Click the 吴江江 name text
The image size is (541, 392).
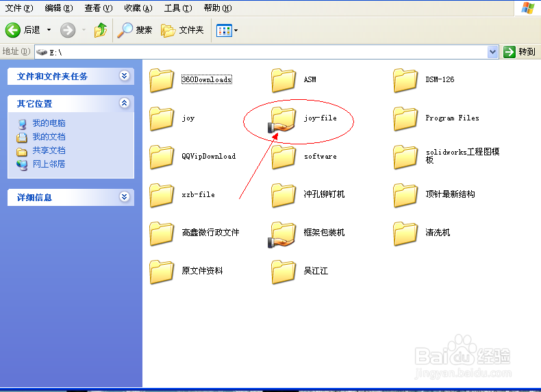[316, 271]
